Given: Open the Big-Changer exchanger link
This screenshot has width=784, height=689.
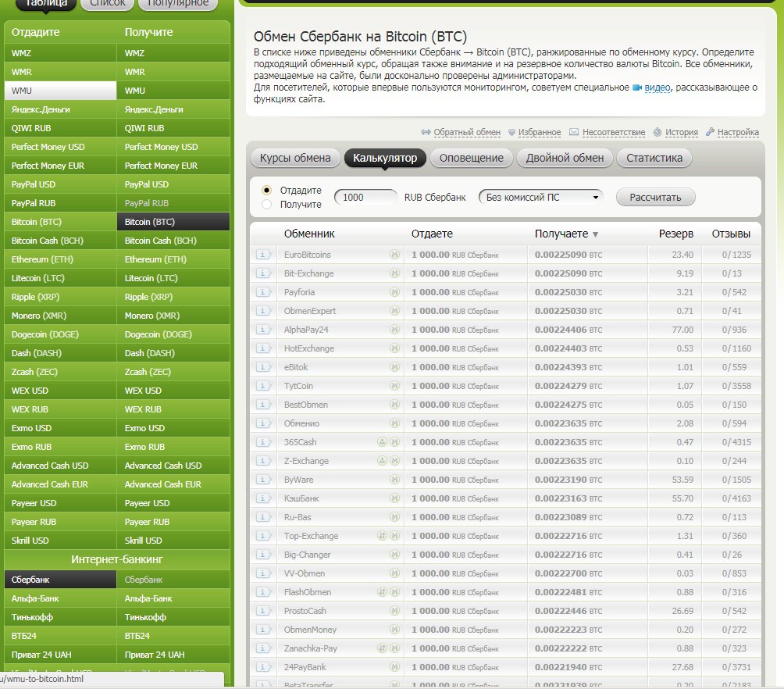Looking at the screenshot, I should click(308, 555).
